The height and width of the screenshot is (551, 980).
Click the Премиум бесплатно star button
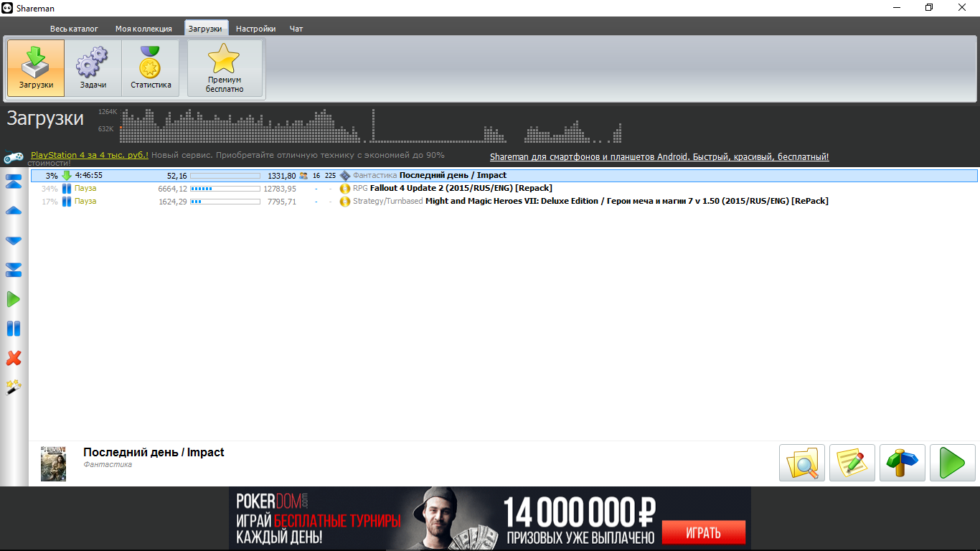coord(225,68)
